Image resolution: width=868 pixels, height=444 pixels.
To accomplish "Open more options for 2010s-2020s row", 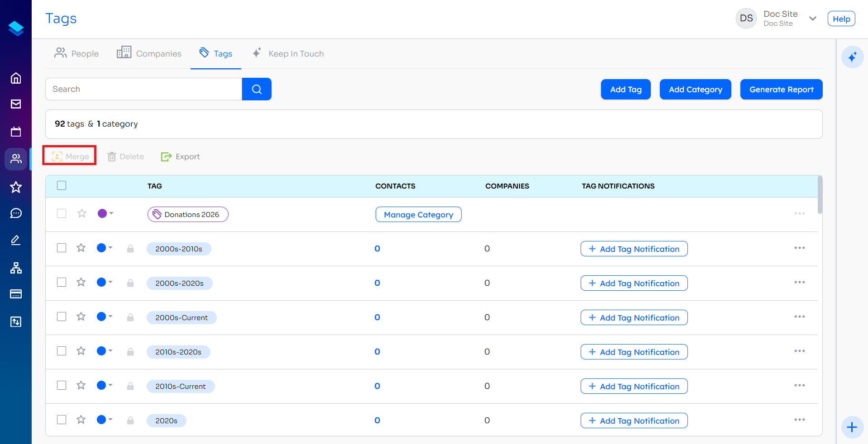I will (x=799, y=351).
